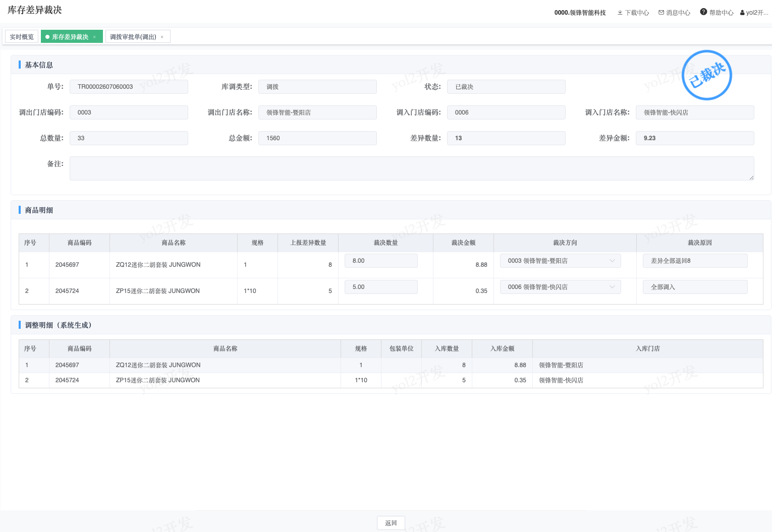Image resolution: width=772 pixels, height=532 pixels.
Task: Open the yol2开 user profile icon
Action: click(742, 13)
